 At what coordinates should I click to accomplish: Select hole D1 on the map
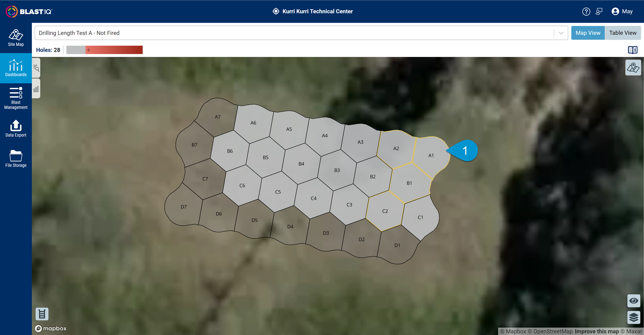coord(397,245)
